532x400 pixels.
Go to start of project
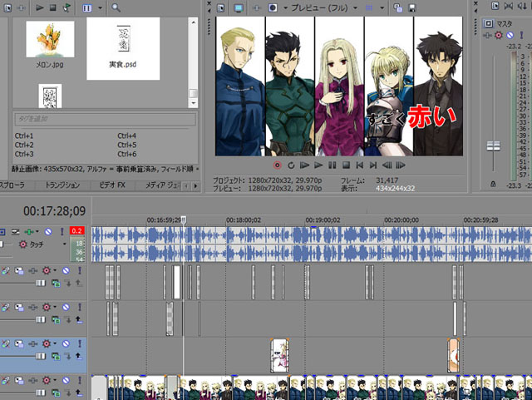[360, 165]
